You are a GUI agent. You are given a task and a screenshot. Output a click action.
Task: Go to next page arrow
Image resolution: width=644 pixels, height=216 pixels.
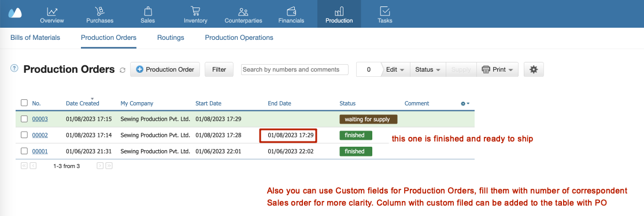point(100,166)
